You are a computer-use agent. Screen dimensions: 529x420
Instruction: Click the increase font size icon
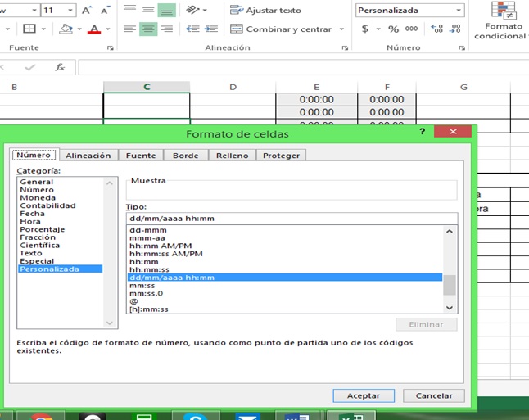88,11
